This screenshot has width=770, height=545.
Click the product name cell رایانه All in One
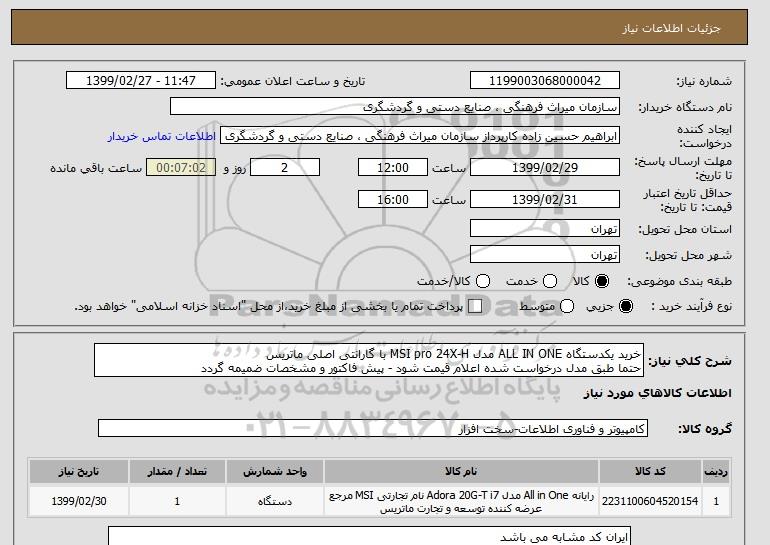(461, 501)
